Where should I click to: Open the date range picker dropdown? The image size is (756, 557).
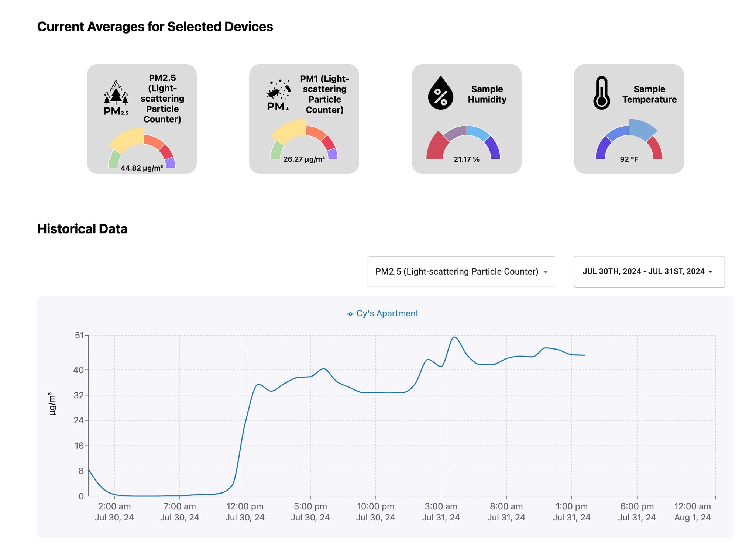(649, 272)
